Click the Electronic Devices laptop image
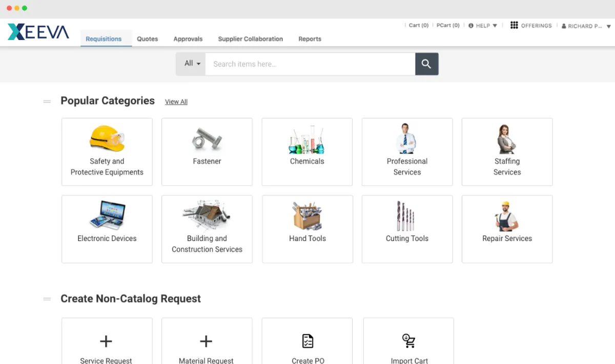 pos(107,216)
